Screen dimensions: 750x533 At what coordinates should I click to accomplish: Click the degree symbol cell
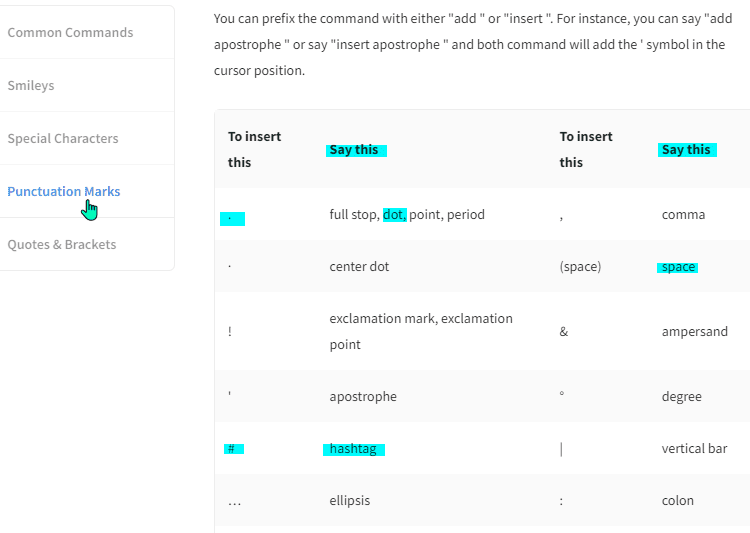point(562,394)
